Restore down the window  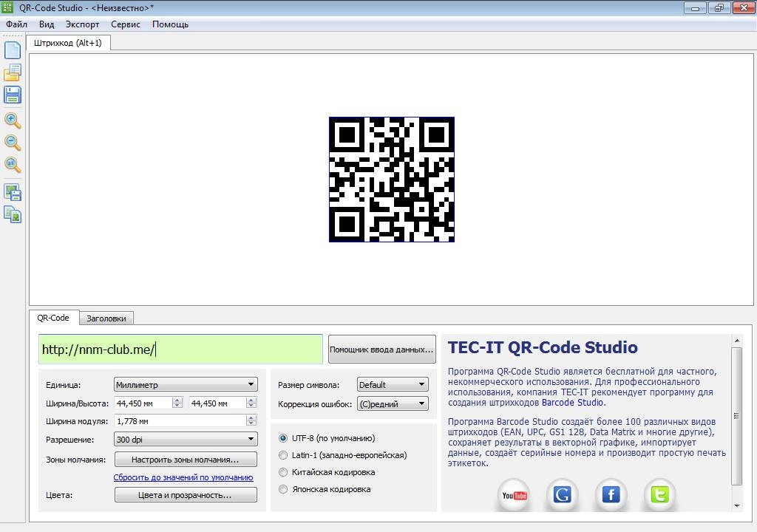click(x=719, y=7)
